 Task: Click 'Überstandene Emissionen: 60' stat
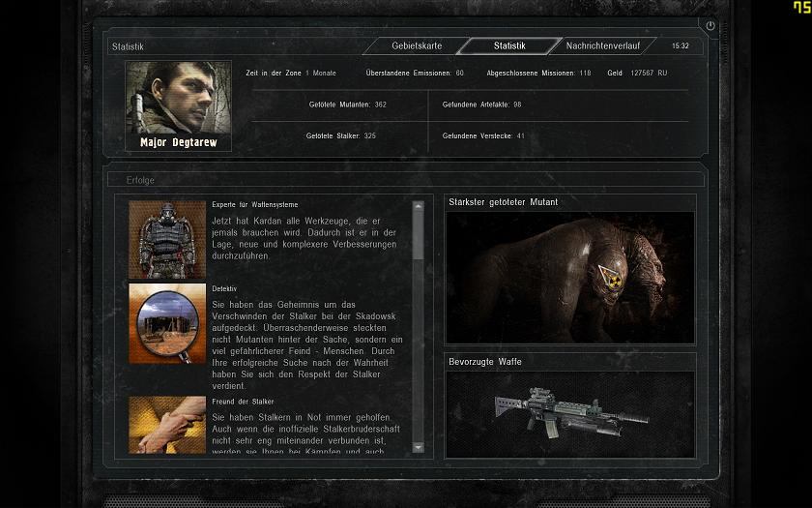[x=415, y=74]
